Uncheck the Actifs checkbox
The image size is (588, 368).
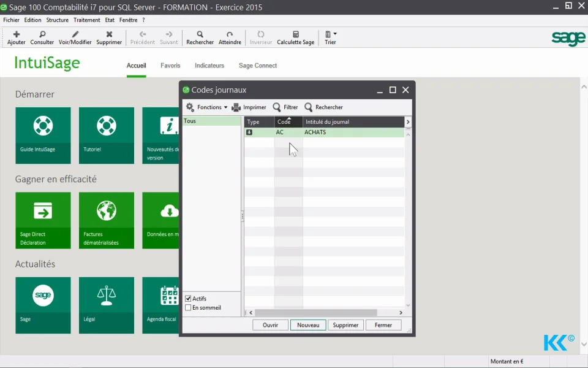coord(188,299)
